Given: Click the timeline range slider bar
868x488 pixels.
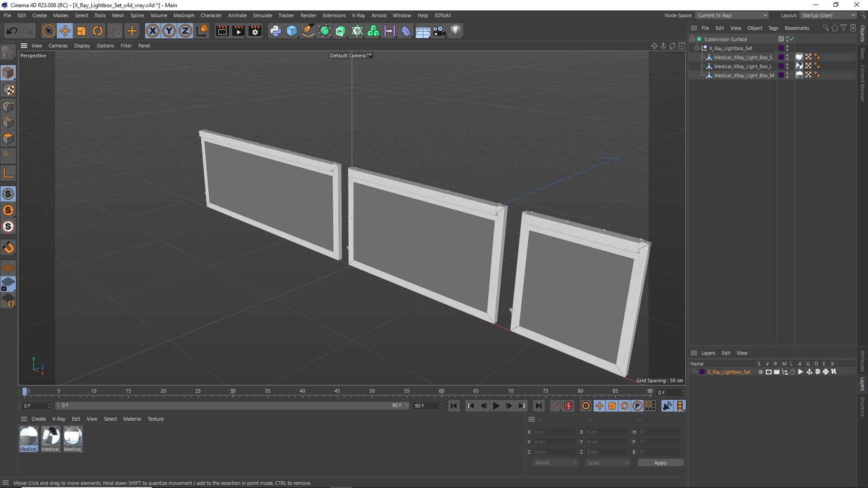Looking at the screenshot, I should click(x=232, y=406).
